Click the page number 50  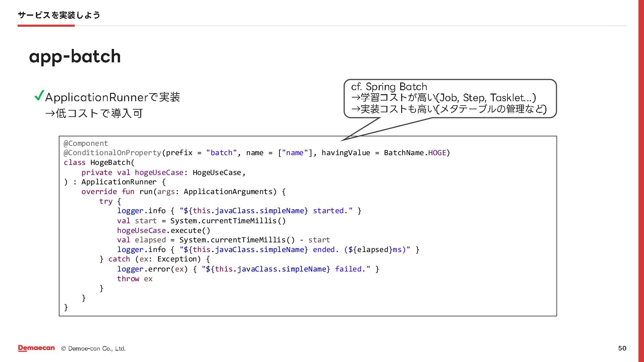(622, 348)
